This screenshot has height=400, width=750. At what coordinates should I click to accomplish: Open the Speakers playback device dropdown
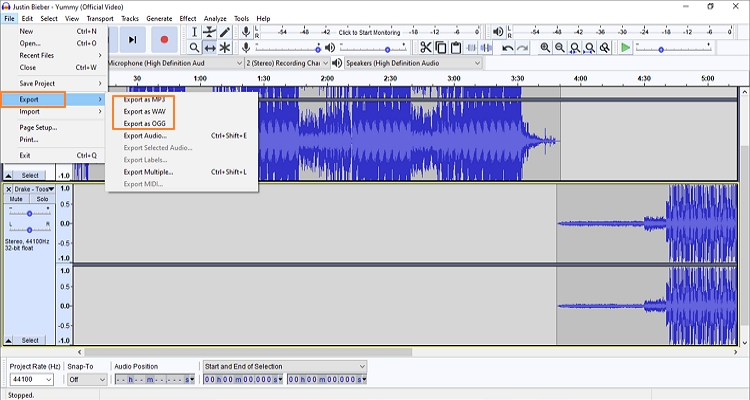(x=413, y=63)
